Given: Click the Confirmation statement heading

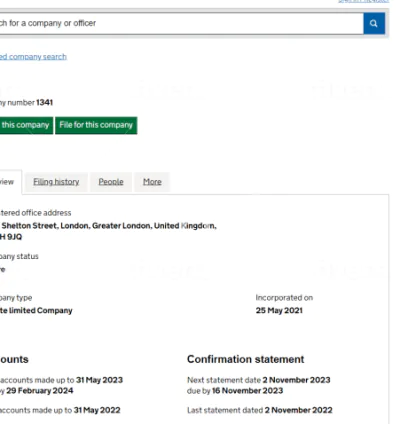Looking at the screenshot, I should point(246,359).
